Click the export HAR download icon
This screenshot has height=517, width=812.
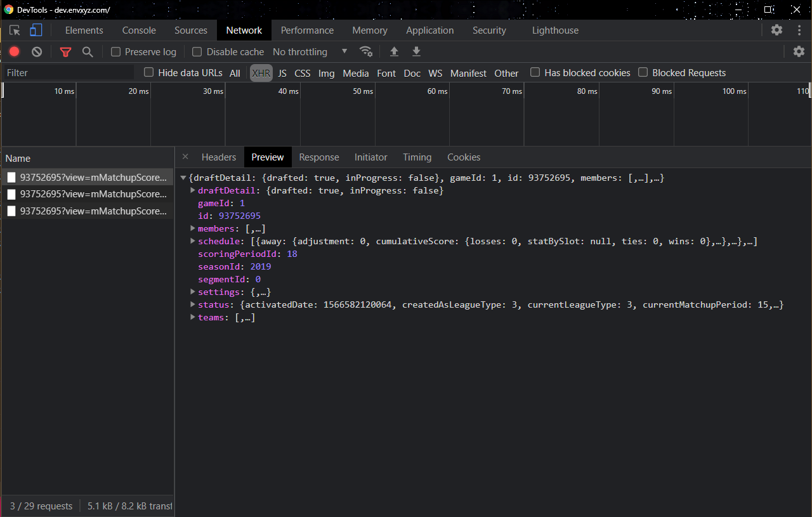(x=416, y=52)
